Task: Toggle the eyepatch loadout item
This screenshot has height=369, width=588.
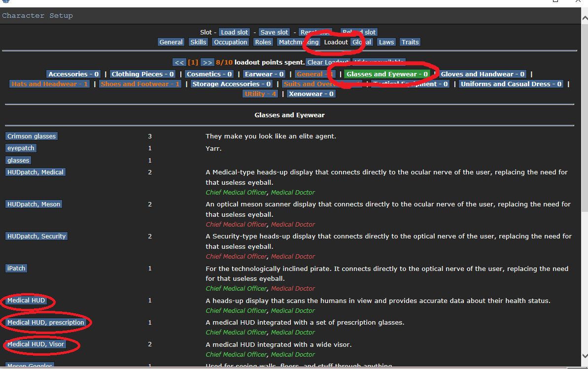Action: [x=21, y=148]
